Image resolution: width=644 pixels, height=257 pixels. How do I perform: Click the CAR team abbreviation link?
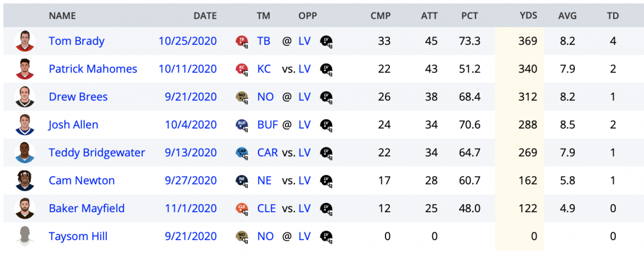267,152
